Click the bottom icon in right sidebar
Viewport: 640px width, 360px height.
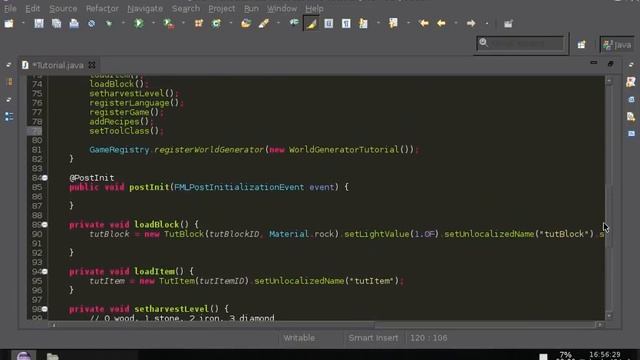click(x=631, y=133)
